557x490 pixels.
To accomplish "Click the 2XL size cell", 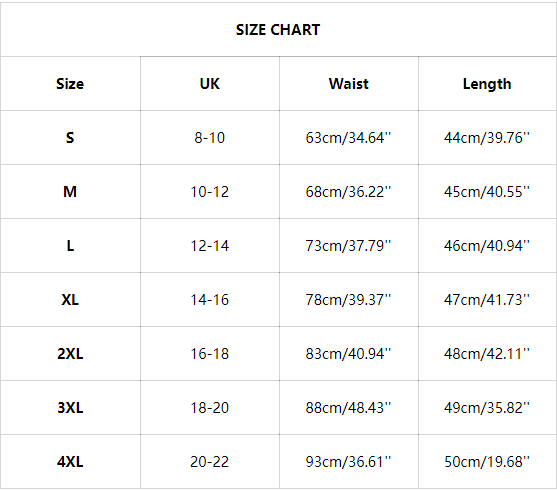I will [70, 354].
